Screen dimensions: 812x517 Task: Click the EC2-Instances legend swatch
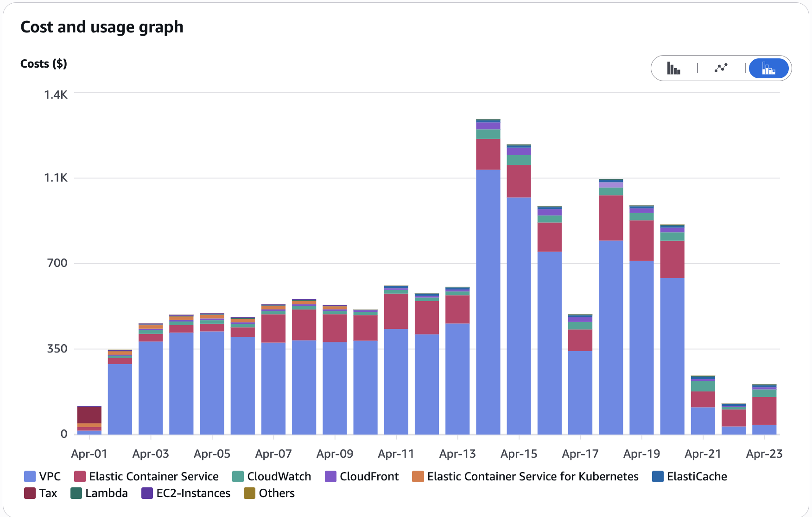(x=147, y=493)
